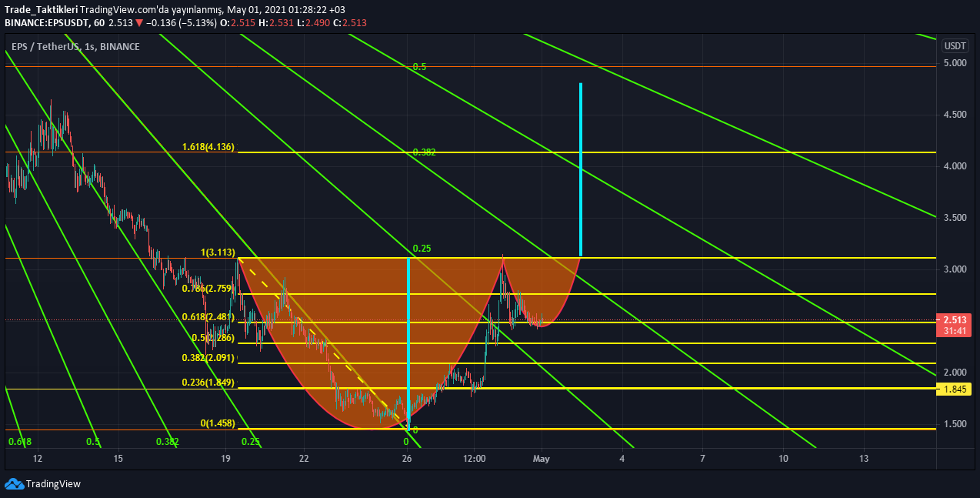Click the green 0.5 label on orange line

[419, 67]
